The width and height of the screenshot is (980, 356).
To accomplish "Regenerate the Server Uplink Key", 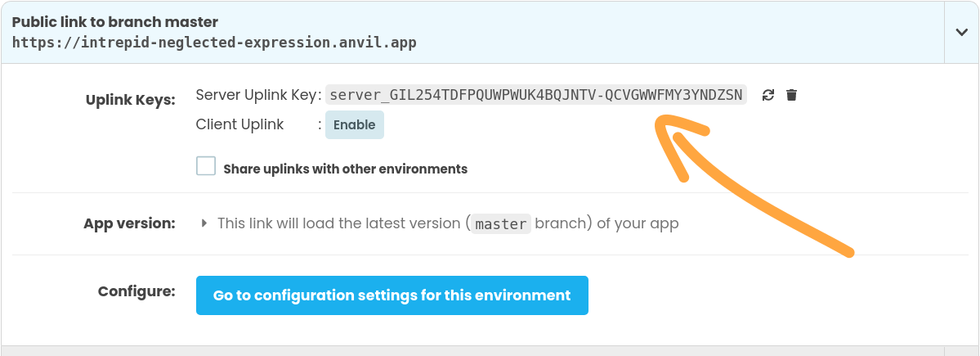I will tap(767, 95).
